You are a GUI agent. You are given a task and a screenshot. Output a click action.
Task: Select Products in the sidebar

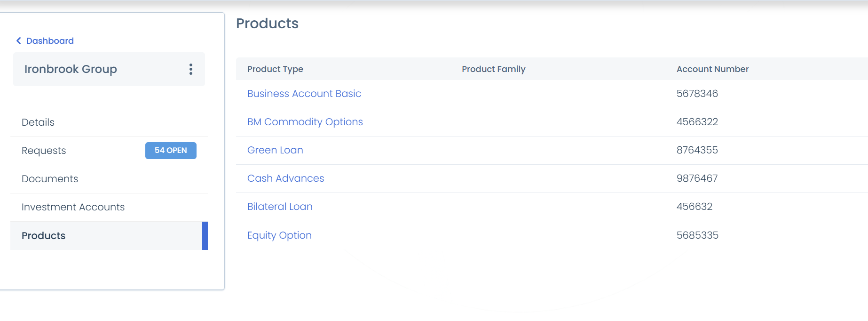pos(43,236)
